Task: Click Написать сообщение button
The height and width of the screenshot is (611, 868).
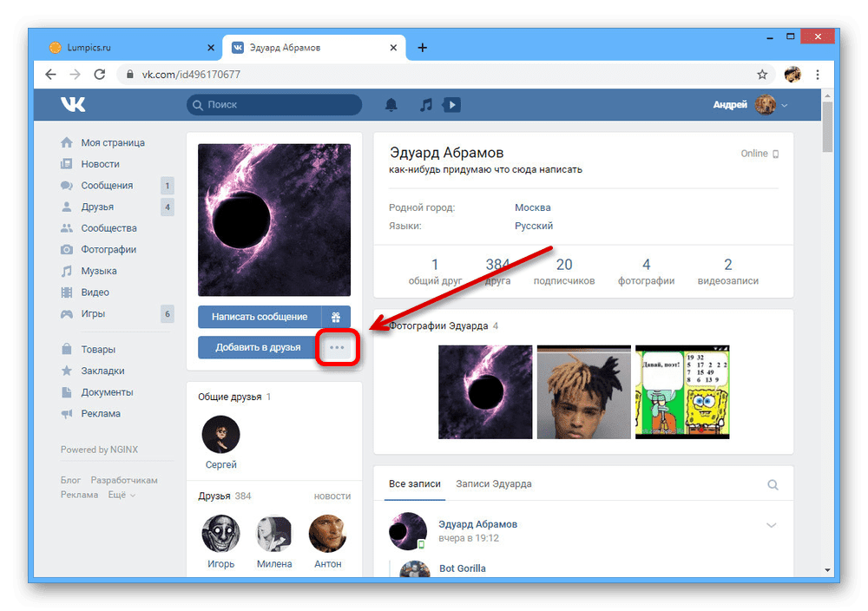Action: pos(260,317)
